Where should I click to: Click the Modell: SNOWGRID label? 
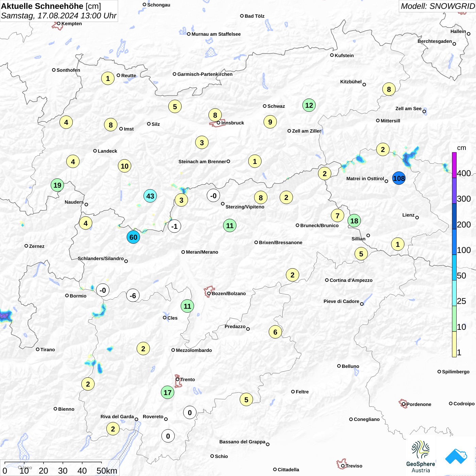(x=438, y=6)
